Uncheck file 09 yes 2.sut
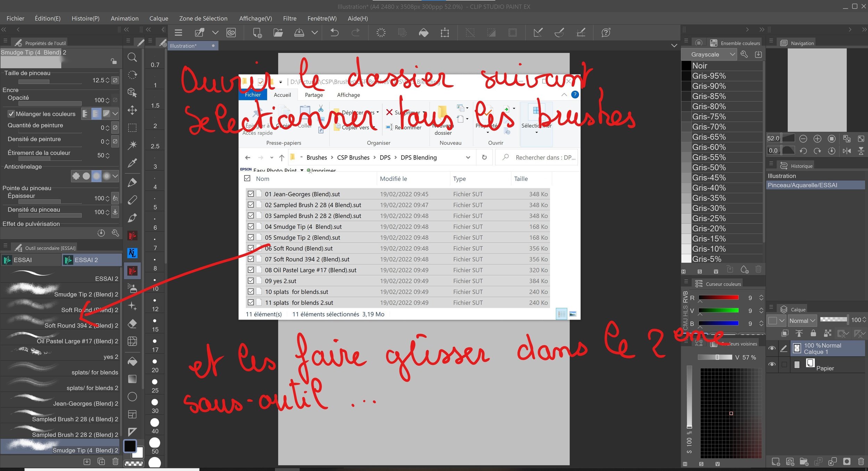The width and height of the screenshot is (868, 471). (x=251, y=281)
